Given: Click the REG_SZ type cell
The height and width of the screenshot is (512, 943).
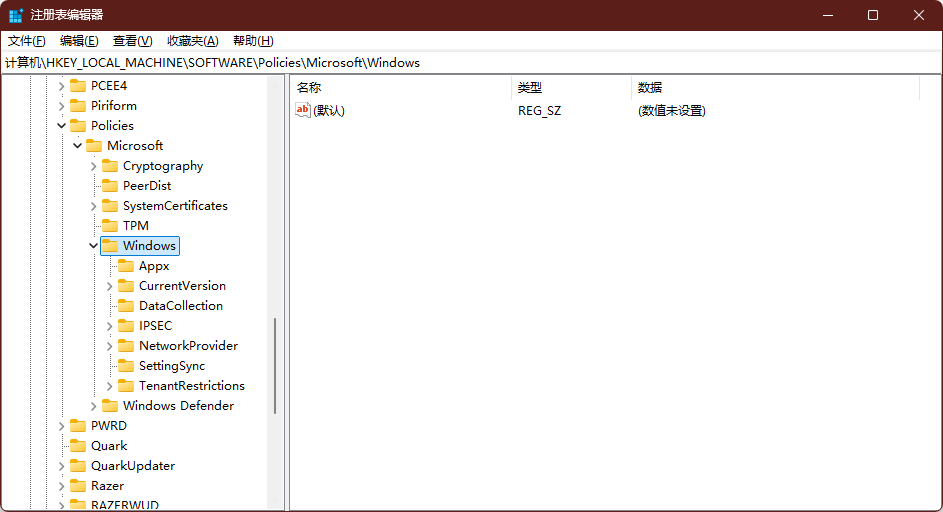Looking at the screenshot, I should point(539,111).
